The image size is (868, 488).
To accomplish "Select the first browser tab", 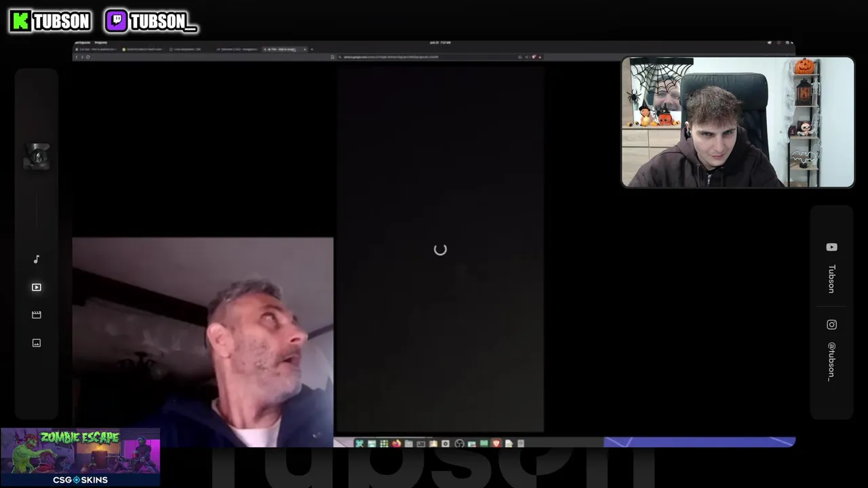I will coord(96,49).
